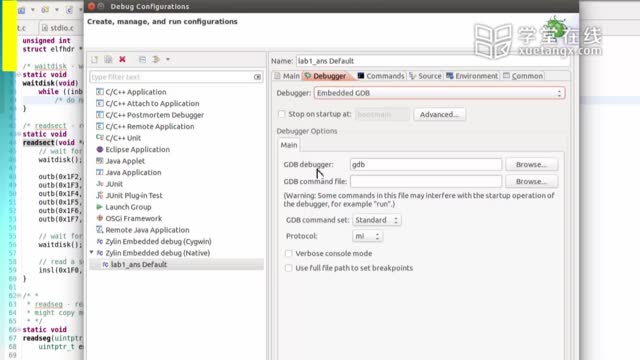Open the GDB command set dropdown
Screen dimensions: 640x360
pos(376,220)
